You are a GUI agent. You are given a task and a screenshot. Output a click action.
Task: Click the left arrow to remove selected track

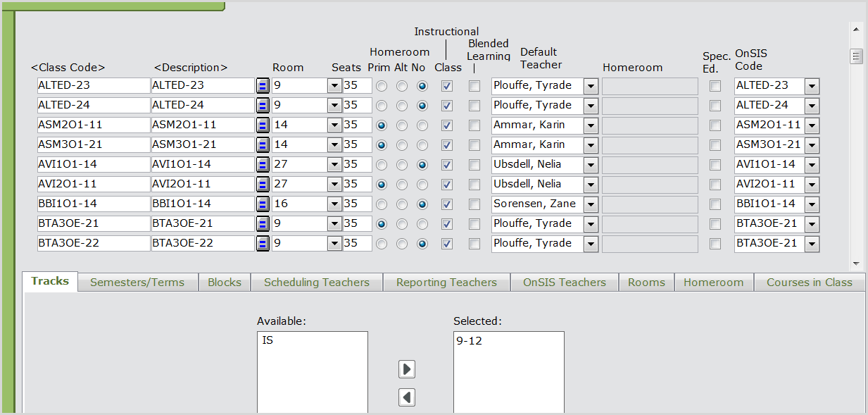pyautogui.click(x=407, y=397)
